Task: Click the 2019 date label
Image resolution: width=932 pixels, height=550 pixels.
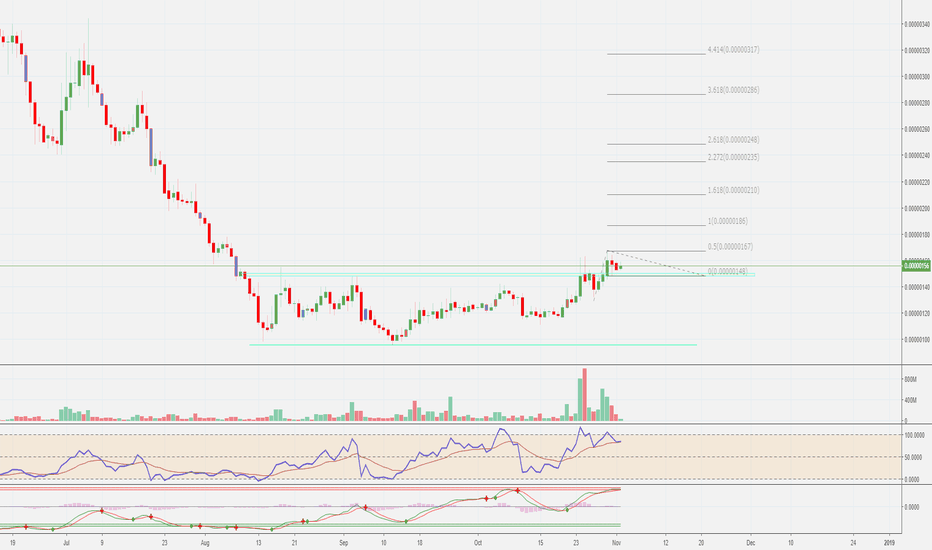Action: click(889, 543)
